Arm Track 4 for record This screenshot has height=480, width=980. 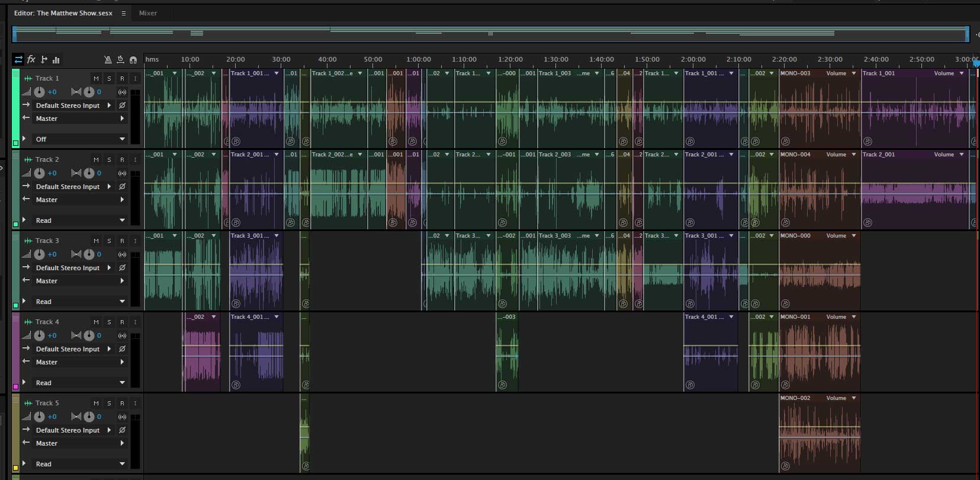[x=122, y=322]
